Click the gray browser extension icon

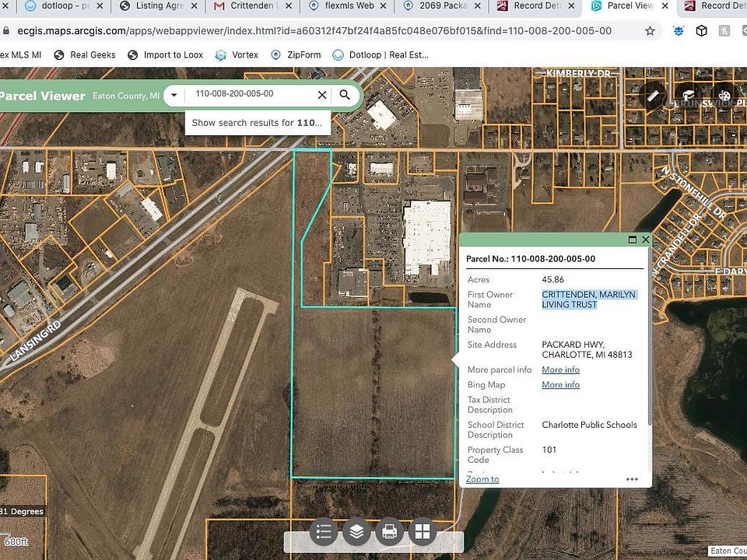pos(724,31)
